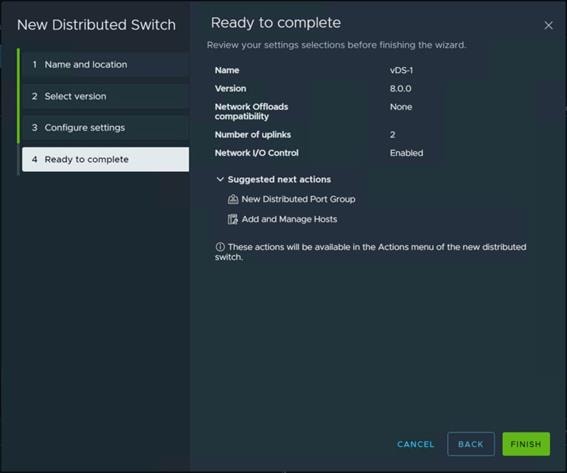Click the uplinks value 2
Viewport: 567px width, 473px height.
coord(392,135)
